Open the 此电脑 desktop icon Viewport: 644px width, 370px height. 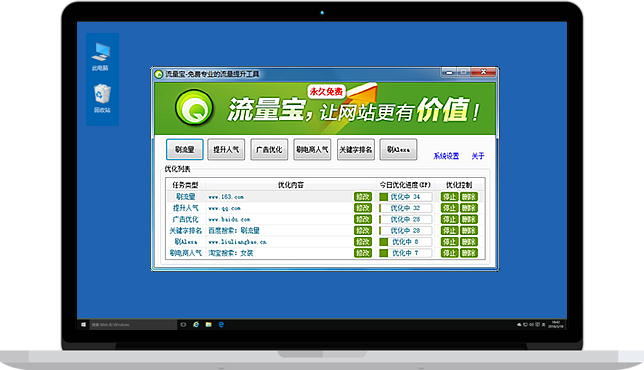pyautogui.click(x=101, y=56)
